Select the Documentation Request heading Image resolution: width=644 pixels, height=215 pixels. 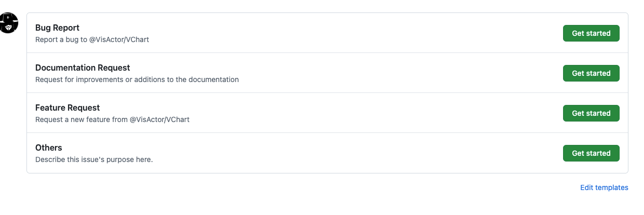tap(83, 68)
